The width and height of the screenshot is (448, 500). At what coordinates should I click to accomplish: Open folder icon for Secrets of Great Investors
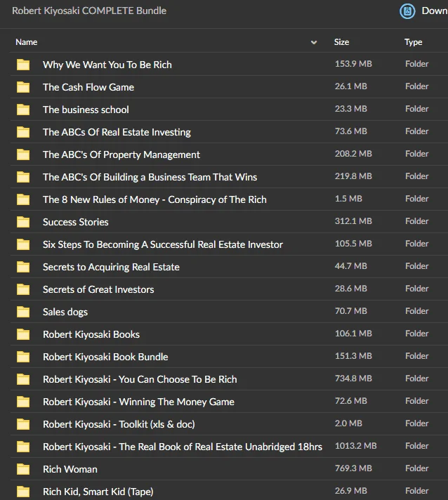pyautogui.click(x=23, y=289)
